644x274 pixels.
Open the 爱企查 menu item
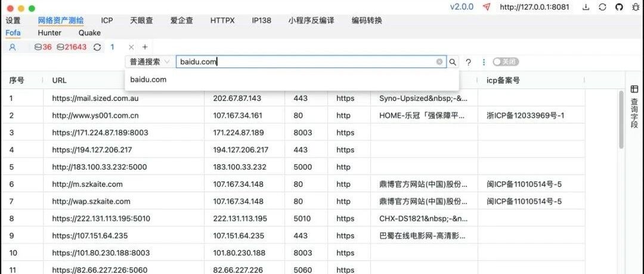[x=181, y=20]
